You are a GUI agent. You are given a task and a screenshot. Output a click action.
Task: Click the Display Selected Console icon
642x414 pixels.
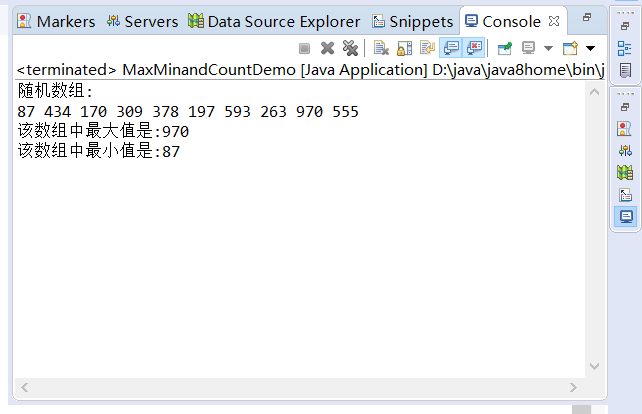click(x=528, y=48)
